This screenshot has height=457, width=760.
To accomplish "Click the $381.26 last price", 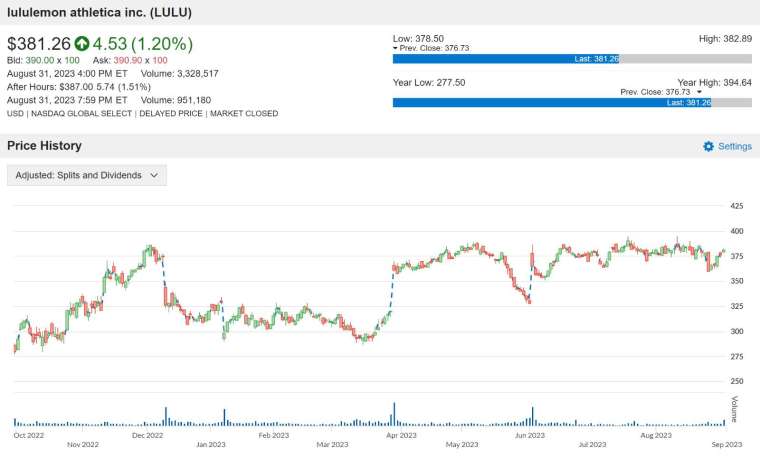I will coord(39,44).
